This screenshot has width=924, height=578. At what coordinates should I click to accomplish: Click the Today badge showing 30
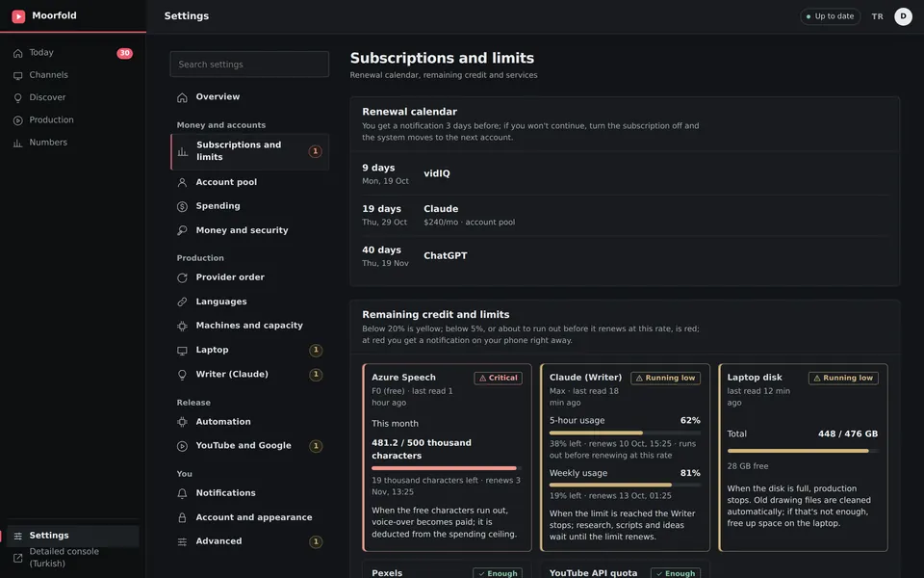point(124,53)
